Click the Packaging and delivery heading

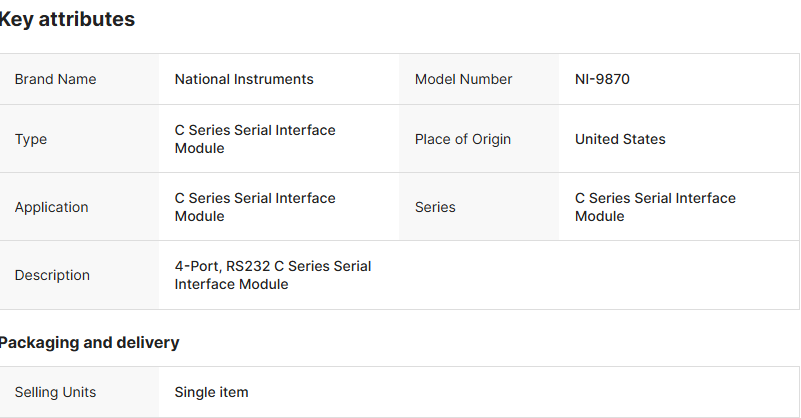point(89,342)
